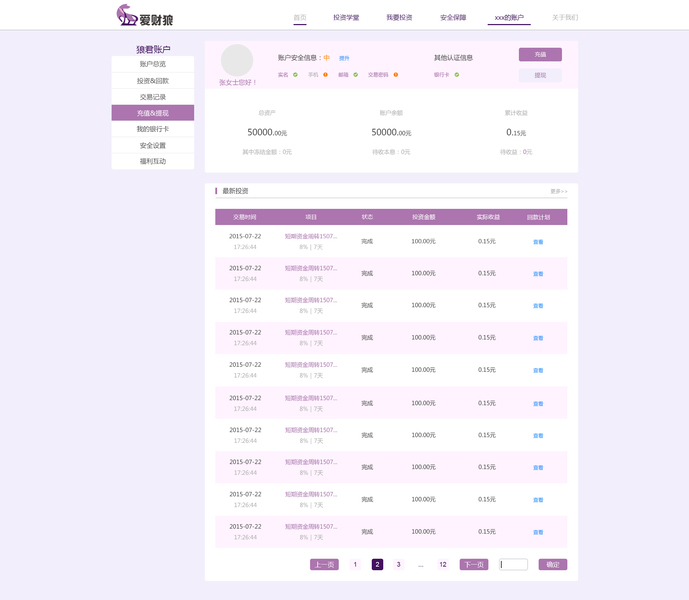Viewport: 689px width, 600px height.
Task: Click the 交易时间 column header
Action: point(245,217)
